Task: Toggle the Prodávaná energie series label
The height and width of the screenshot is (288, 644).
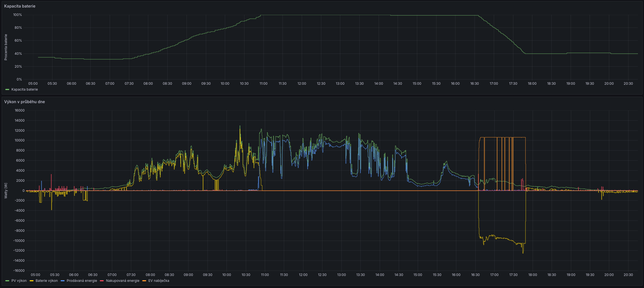Action: point(82,281)
